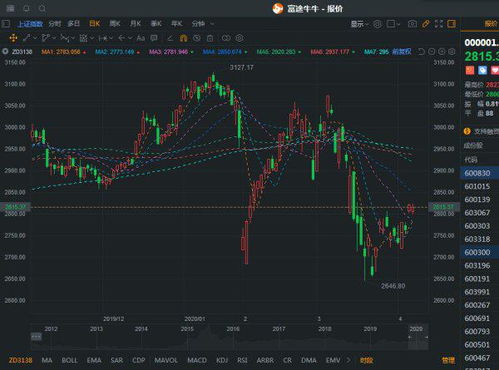Viewport: 499px width, 370px height.
Task: Toggle the orange drawing pencil tool
Action: [x=426, y=24]
